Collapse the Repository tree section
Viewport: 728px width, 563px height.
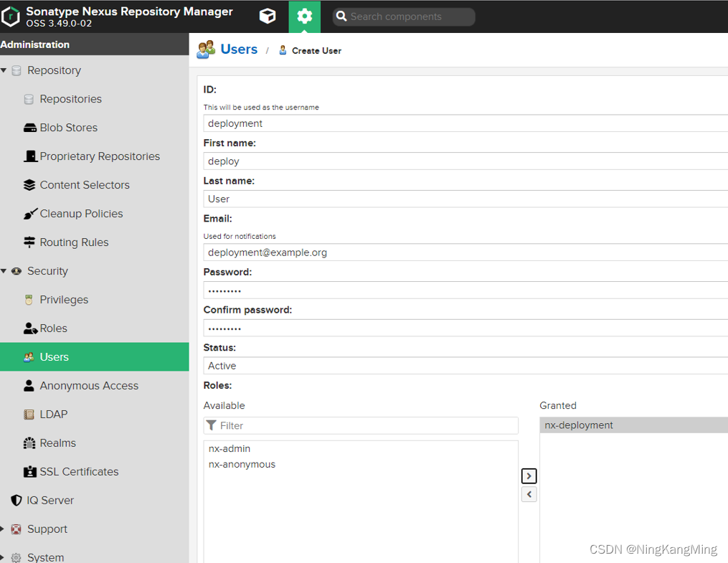(4, 70)
